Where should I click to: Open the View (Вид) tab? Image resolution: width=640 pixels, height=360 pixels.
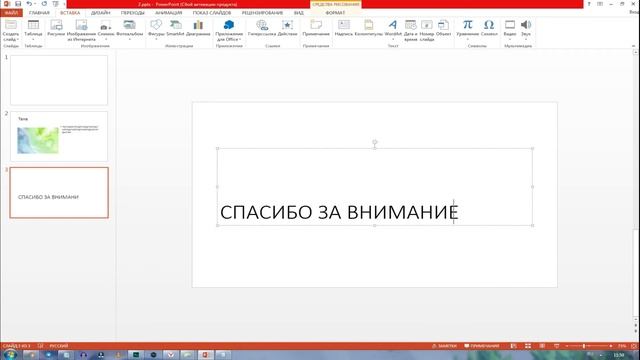click(x=299, y=13)
